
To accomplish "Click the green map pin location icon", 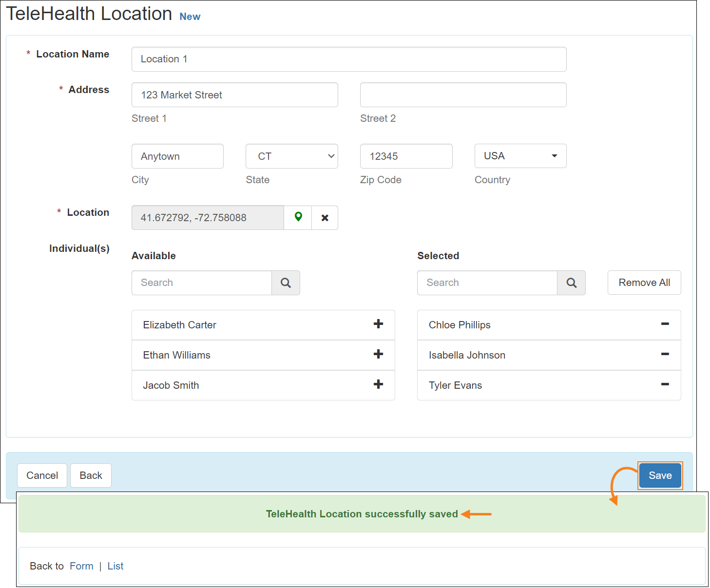I will (298, 217).
